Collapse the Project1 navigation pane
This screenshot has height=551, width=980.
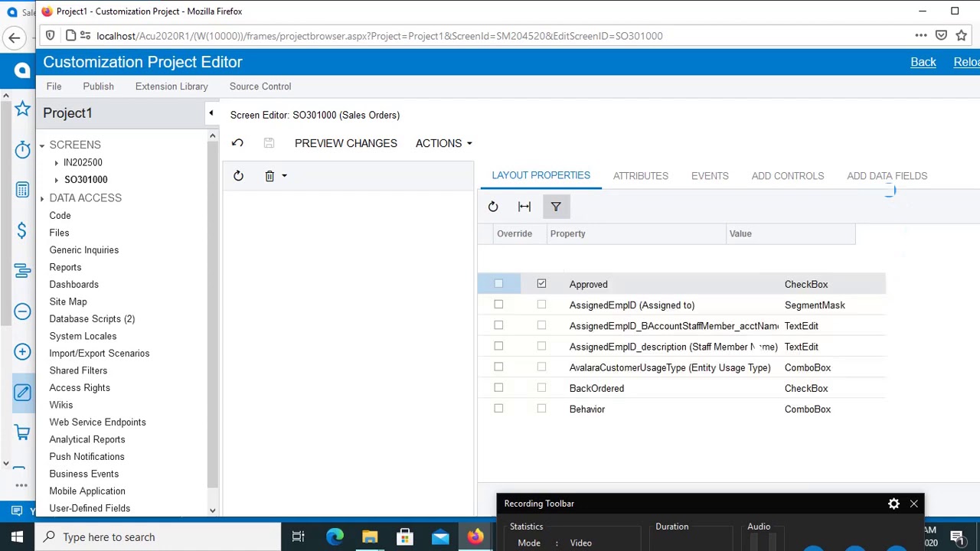211,113
